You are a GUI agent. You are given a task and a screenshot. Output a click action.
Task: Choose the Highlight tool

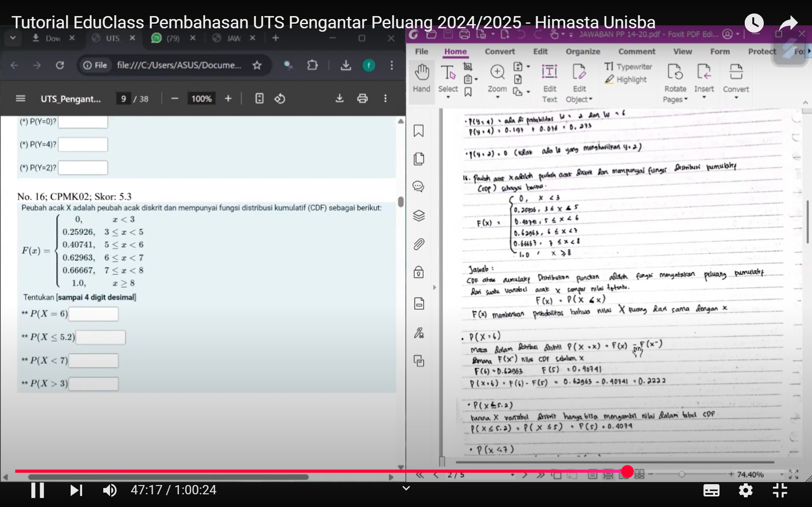click(626, 79)
